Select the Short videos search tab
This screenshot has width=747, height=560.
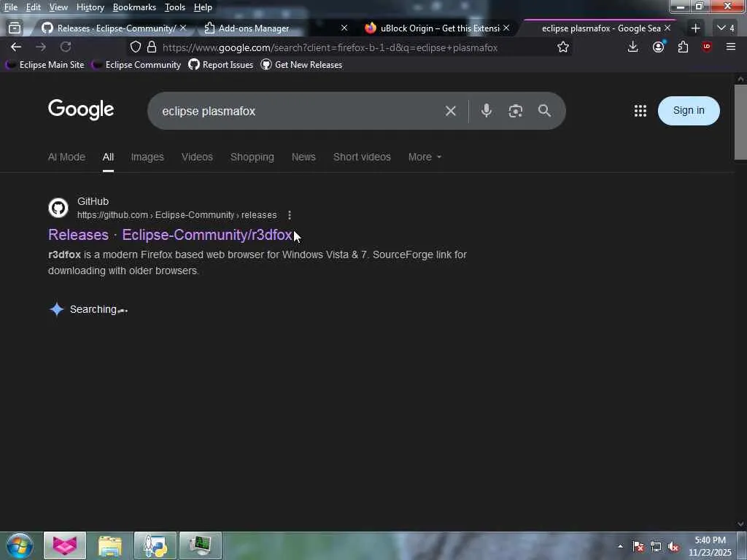pyautogui.click(x=362, y=157)
